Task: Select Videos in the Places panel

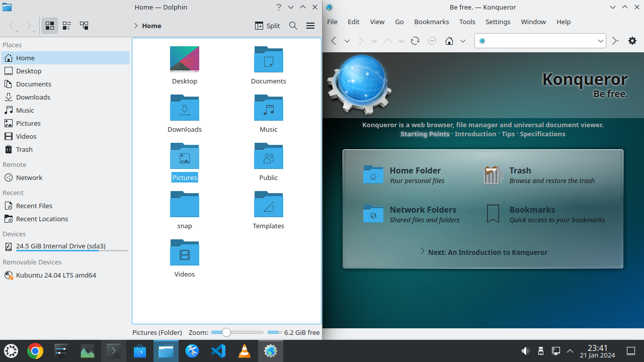Action: coord(65,136)
